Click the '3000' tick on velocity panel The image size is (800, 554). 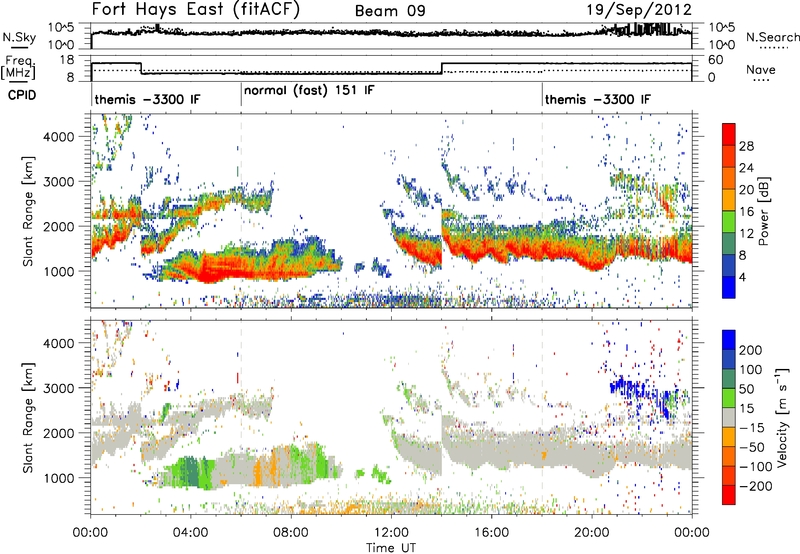pyautogui.click(x=58, y=388)
